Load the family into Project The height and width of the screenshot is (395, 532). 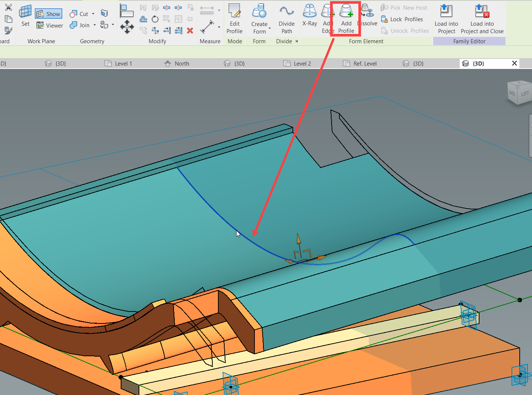coord(446,18)
